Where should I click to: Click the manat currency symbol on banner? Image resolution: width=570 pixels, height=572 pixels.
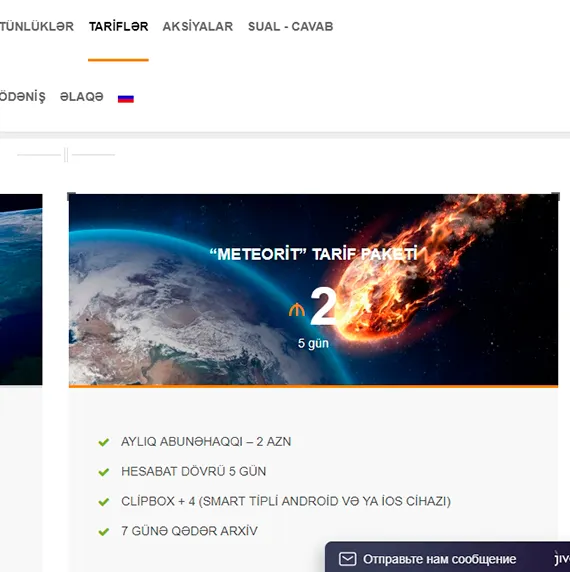point(296,310)
